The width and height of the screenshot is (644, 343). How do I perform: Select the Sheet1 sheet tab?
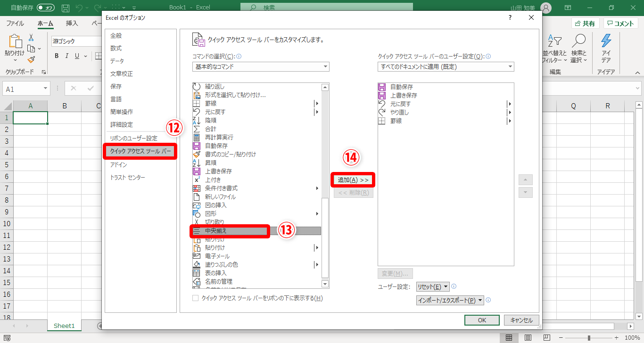pyautogui.click(x=64, y=326)
